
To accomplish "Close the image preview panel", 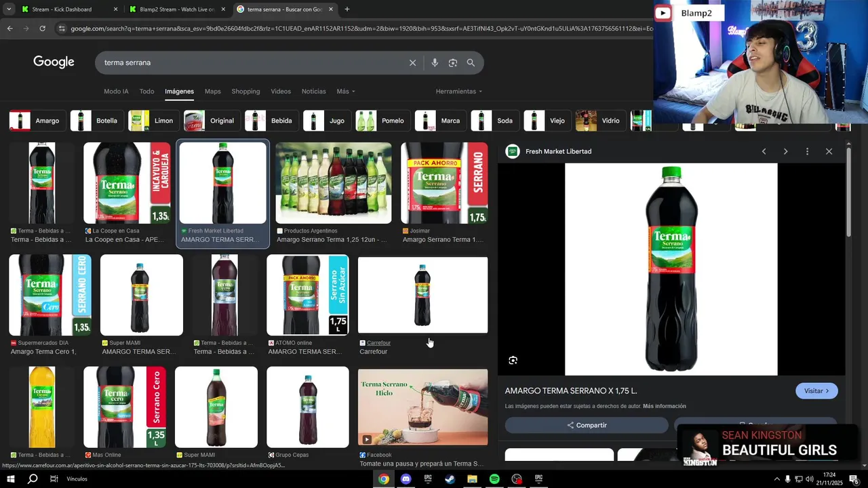I will click(829, 151).
